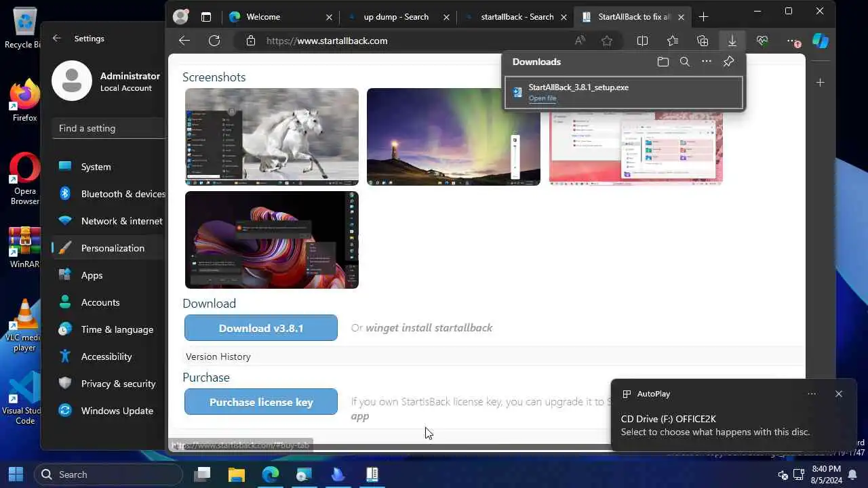Open the dark colorful swirl screenshot thumbnail

272,240
